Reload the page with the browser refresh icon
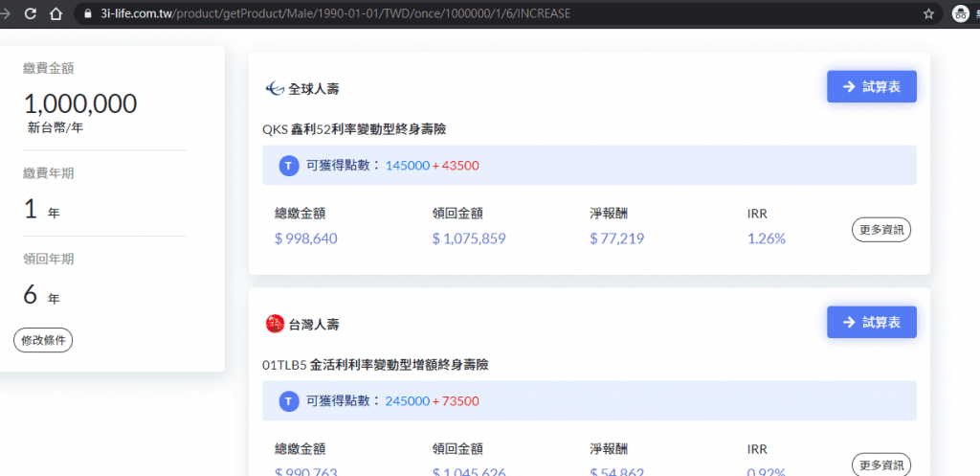The width and height of the screenshot is (980, 476). [x=31, y=13]
